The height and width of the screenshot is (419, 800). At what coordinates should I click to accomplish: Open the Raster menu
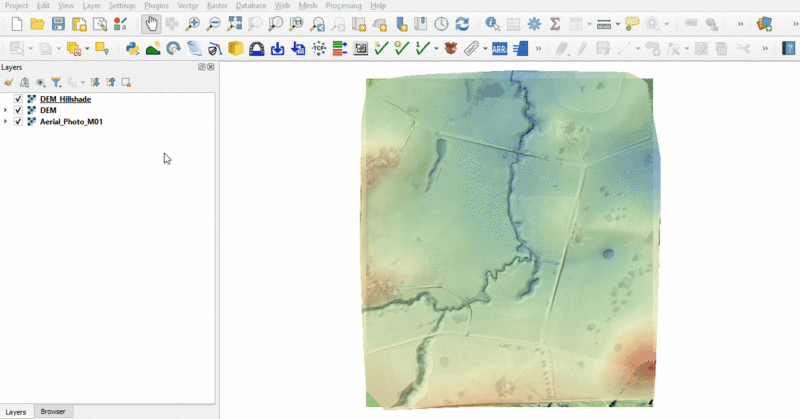tap(216, 6)
